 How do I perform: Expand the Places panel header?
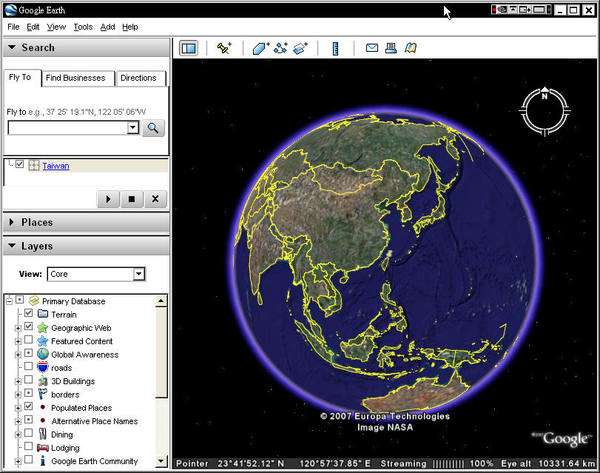click(x=86, y=222)
